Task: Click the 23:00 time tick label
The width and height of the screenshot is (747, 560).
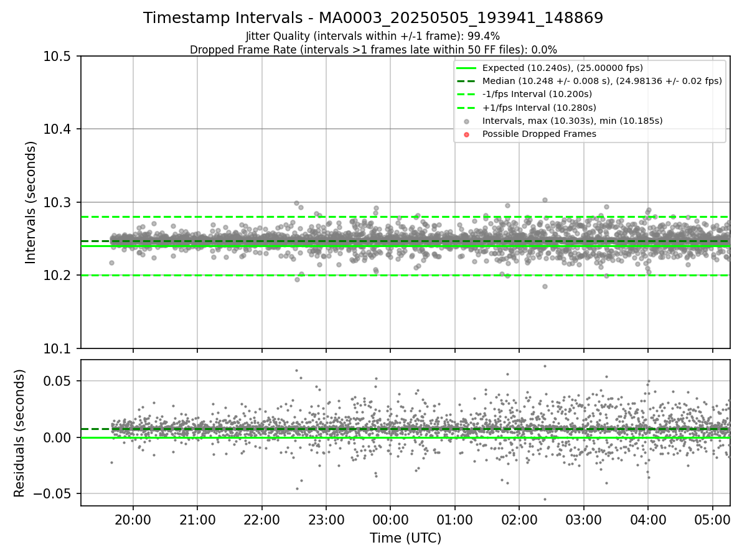Action: [x=326, y=519]
